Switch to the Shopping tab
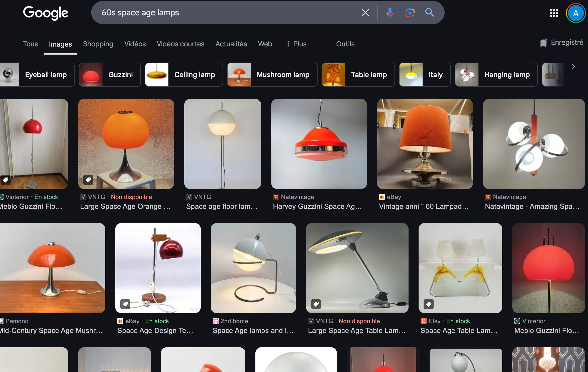 (98, 44)
